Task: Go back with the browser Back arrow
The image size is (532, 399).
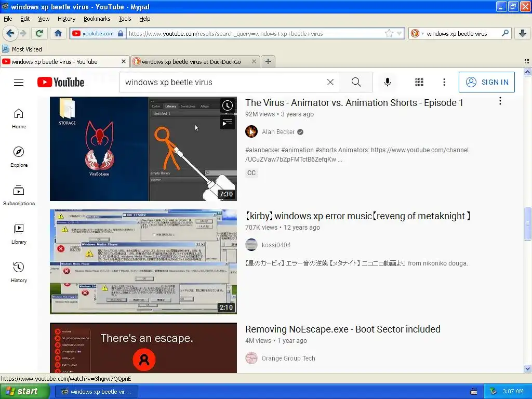Action: [x=10, y=33]
